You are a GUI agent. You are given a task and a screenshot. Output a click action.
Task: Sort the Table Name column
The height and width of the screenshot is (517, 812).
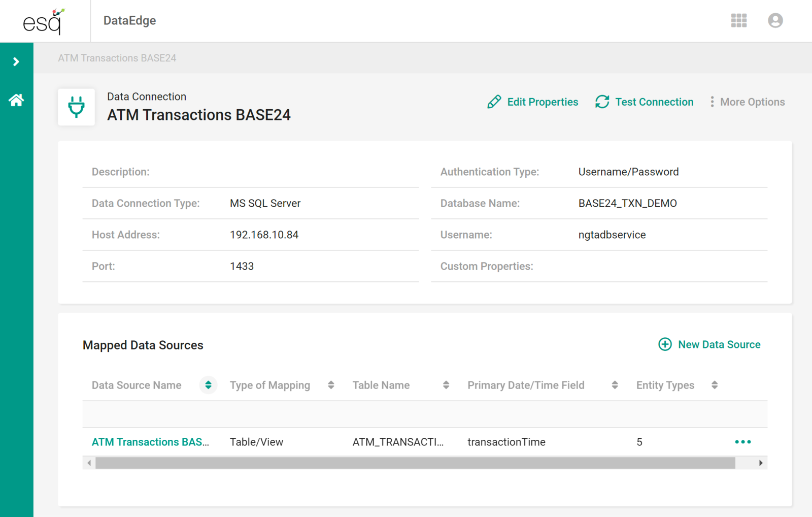click(447, 385)
